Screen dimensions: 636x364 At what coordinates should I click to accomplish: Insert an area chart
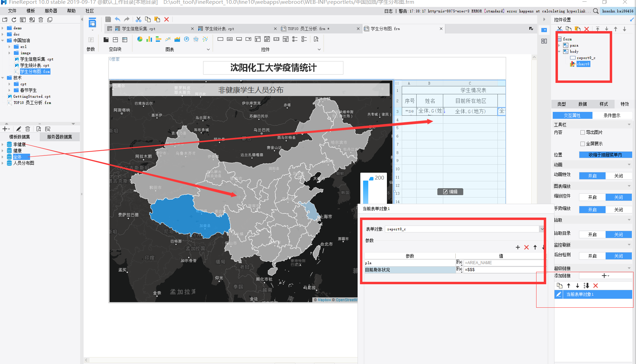[x=177, y=39]
